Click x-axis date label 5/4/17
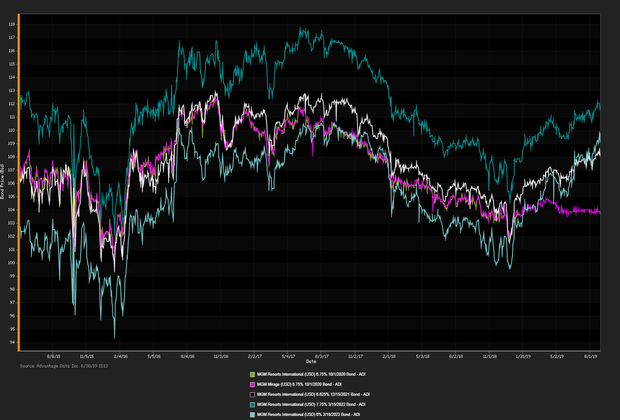 (x=289, y=356)
